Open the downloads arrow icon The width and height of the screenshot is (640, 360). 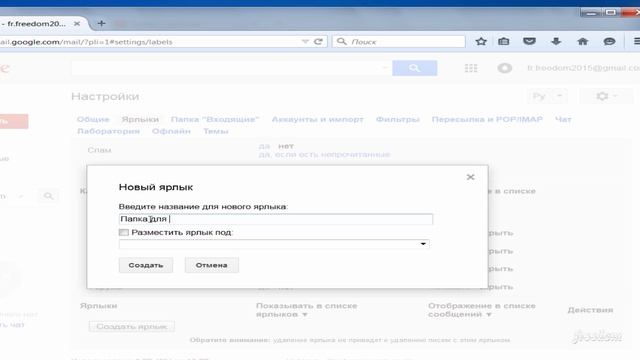(556, 42)
